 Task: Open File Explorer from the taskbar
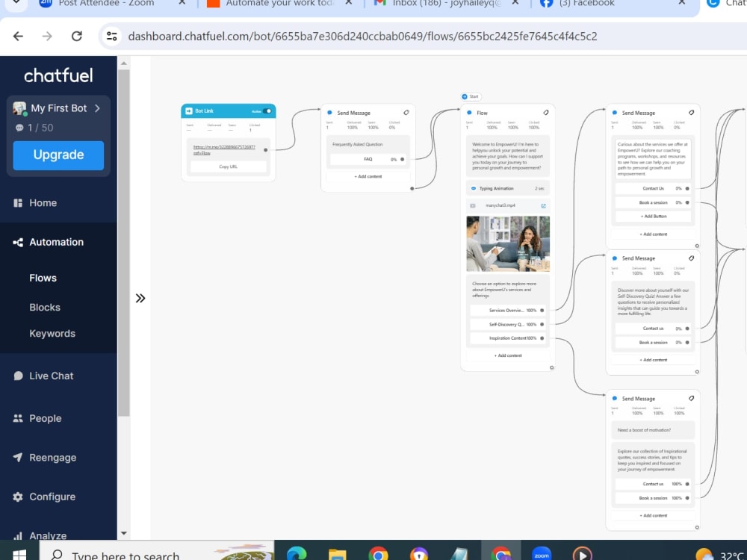point(338,555)
